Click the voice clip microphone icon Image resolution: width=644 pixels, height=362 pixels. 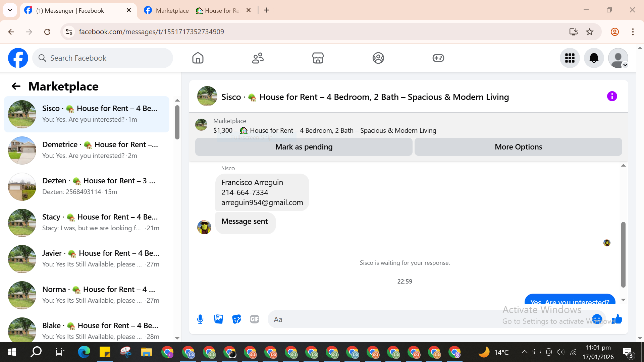(x=200, y=319)
